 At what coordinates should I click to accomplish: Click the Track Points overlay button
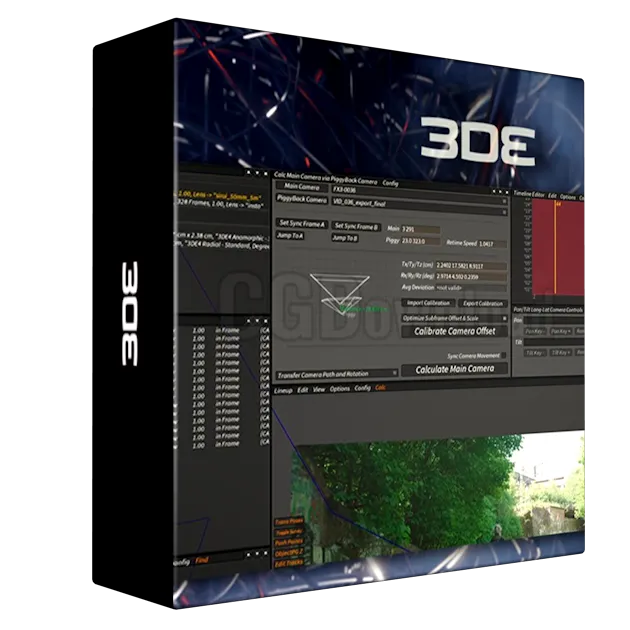point(288,523)
